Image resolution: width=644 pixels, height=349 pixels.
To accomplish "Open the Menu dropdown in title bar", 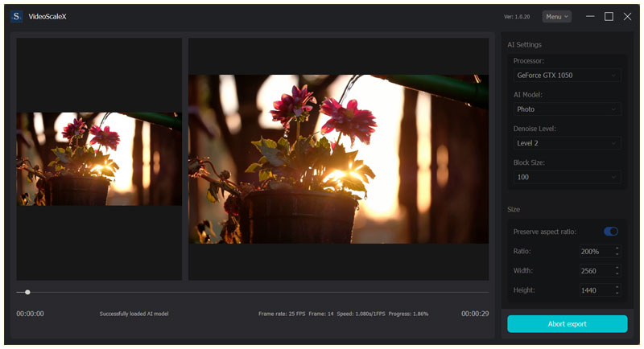I will (556, 16).
